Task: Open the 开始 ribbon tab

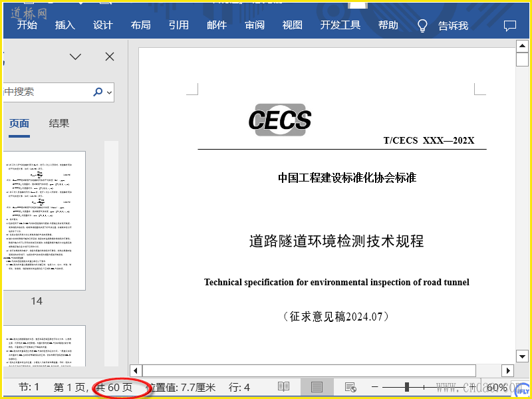Action: click(27, 25)
